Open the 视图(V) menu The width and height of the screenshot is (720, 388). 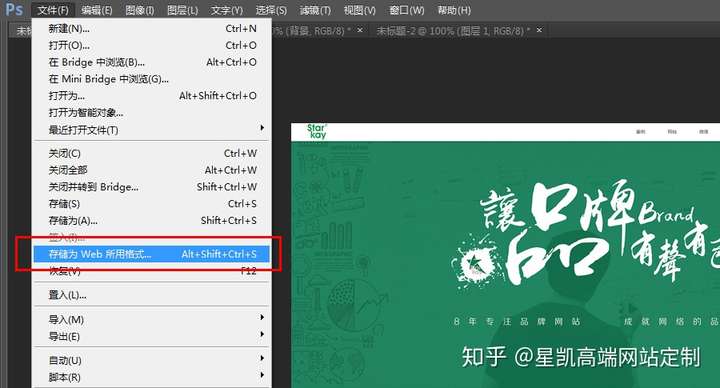click(x=359, y=10)
